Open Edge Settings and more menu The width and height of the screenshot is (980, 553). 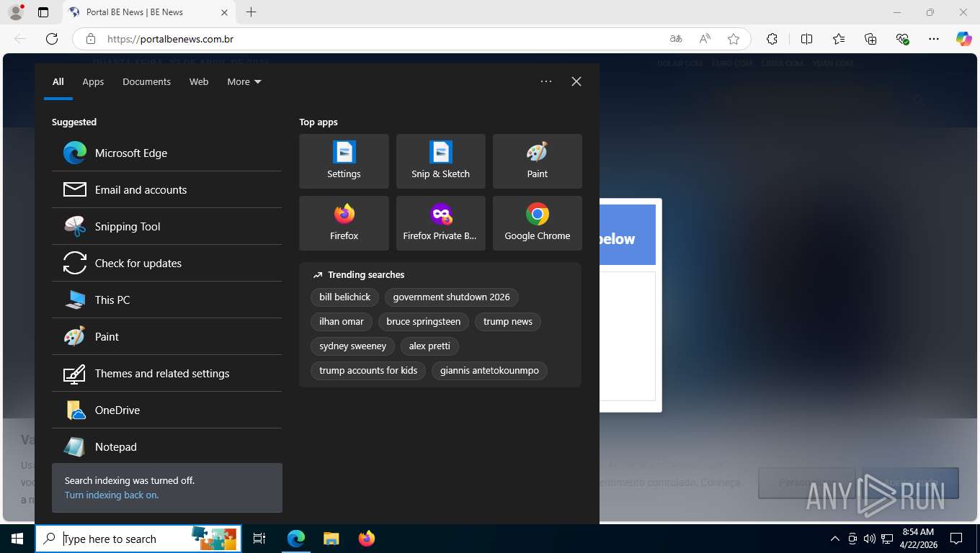(x=934, y=39)
